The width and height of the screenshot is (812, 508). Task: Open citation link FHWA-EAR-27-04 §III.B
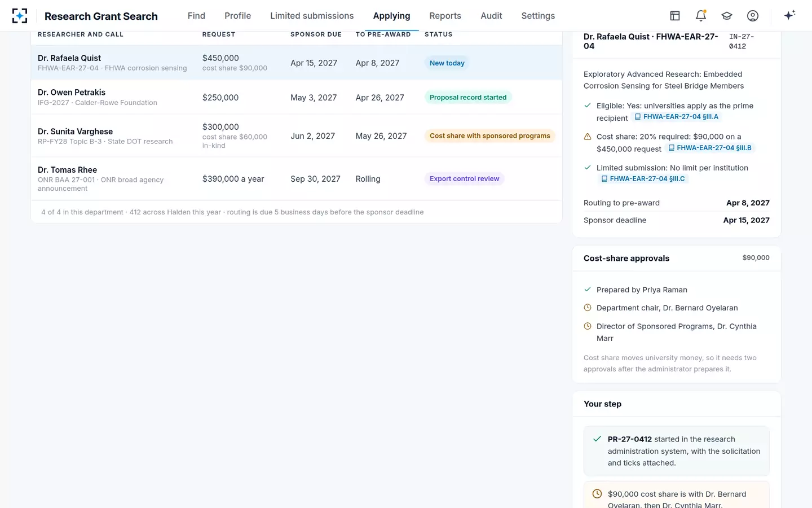tap(710, 148)
